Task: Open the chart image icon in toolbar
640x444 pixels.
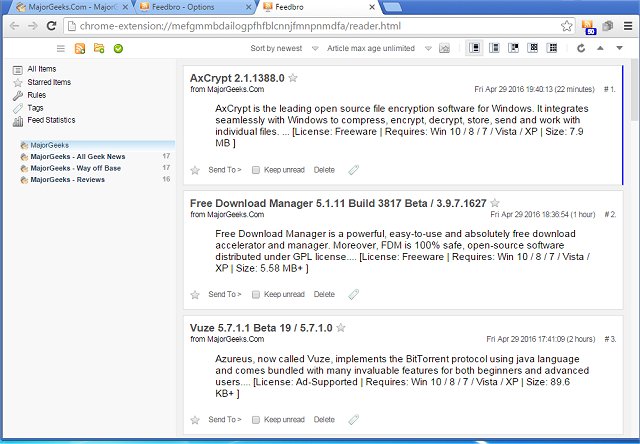Action: pyautogui.click(x=444, y=48)
